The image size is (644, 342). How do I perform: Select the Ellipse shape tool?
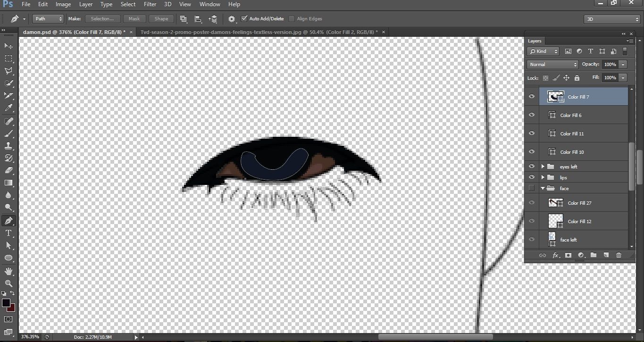click(x=8, y=258)
